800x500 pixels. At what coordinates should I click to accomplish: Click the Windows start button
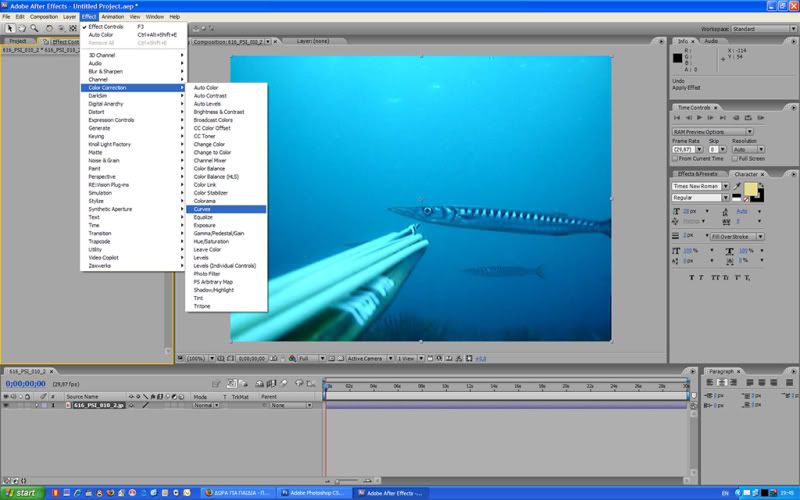22,493
